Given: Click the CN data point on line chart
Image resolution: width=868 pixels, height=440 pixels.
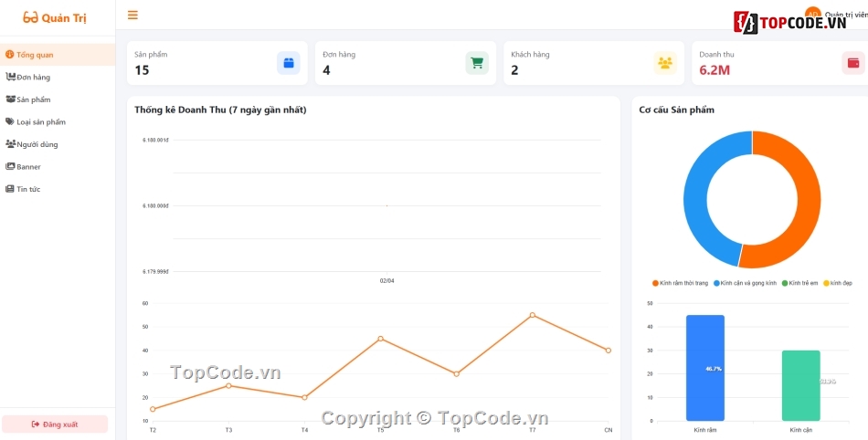Looking at the screenshot, I should [608, 350].
